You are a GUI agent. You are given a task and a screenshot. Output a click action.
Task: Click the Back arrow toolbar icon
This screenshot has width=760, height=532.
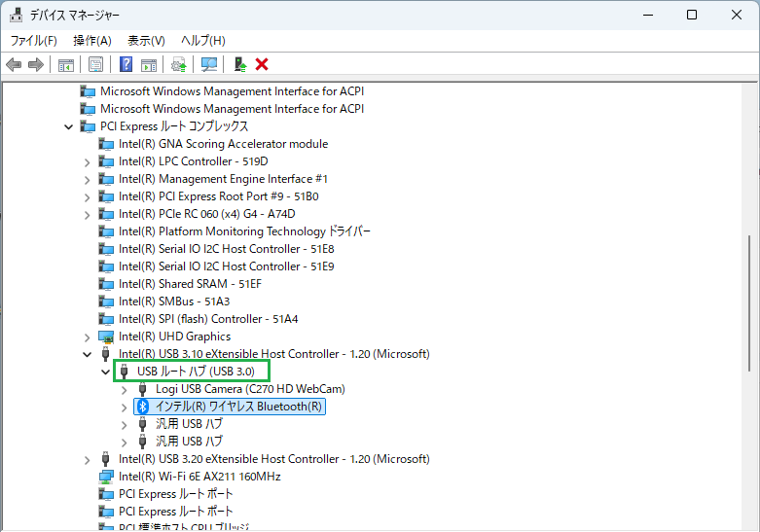[14, 64]
